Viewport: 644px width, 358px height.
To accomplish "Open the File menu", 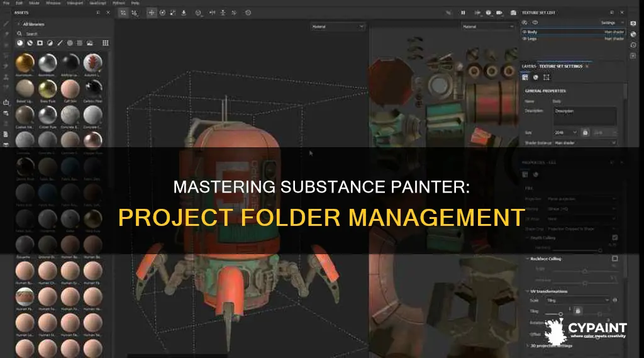I will [6, 3].
